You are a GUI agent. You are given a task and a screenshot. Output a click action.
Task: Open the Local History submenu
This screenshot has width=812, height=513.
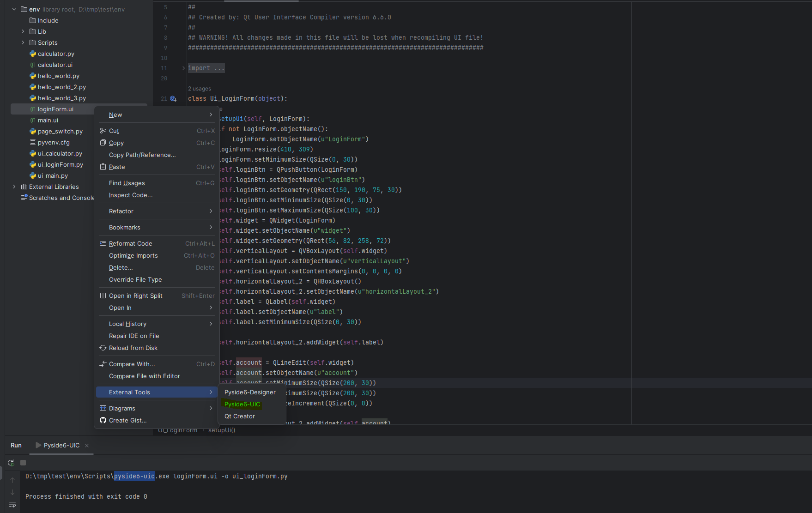(x=157, y=324)
